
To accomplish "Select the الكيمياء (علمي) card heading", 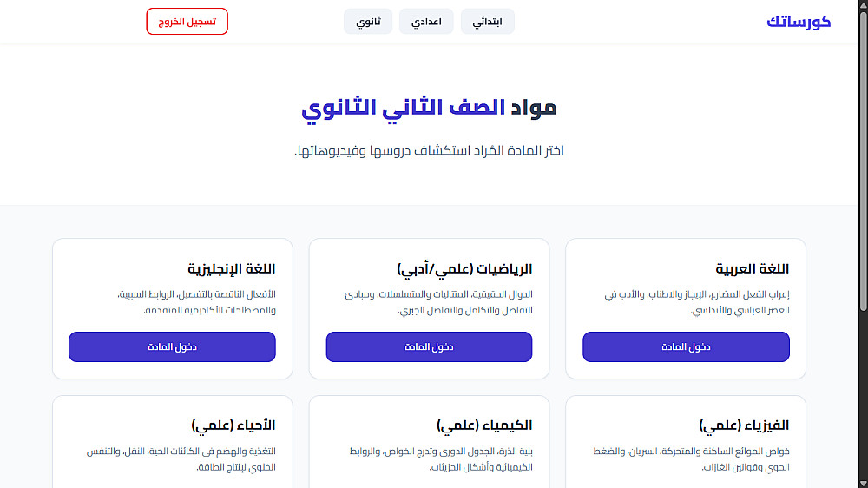I will coord(484,425).
